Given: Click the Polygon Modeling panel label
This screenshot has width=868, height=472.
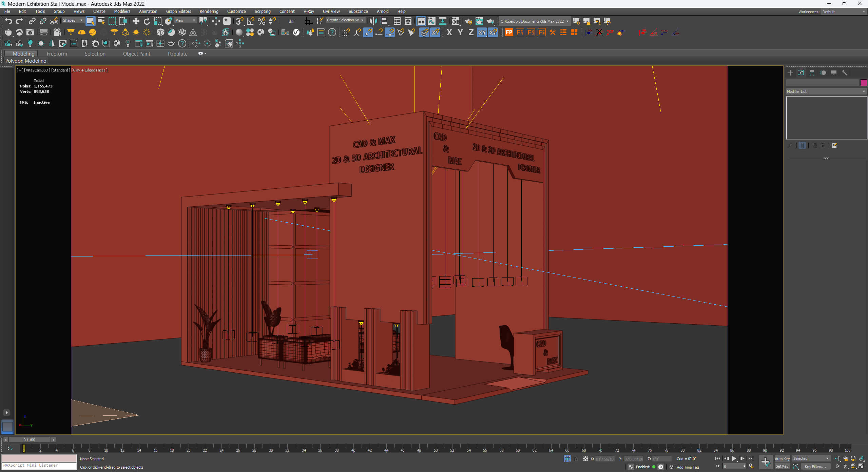Looking at the screenshot, I should tap(26, 61).
